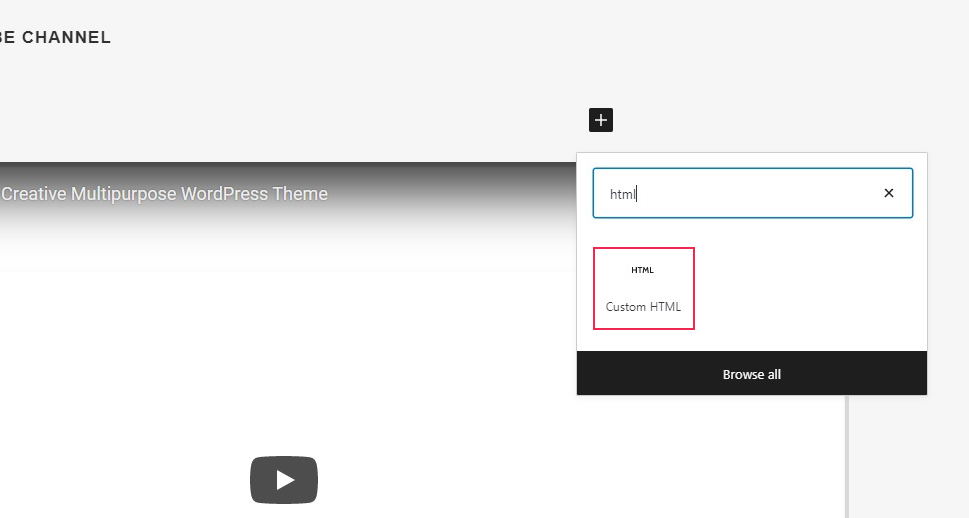This screenshot has height=518, width=969.
Task: Clear the block search with the X icon
Action: point(889,193)
